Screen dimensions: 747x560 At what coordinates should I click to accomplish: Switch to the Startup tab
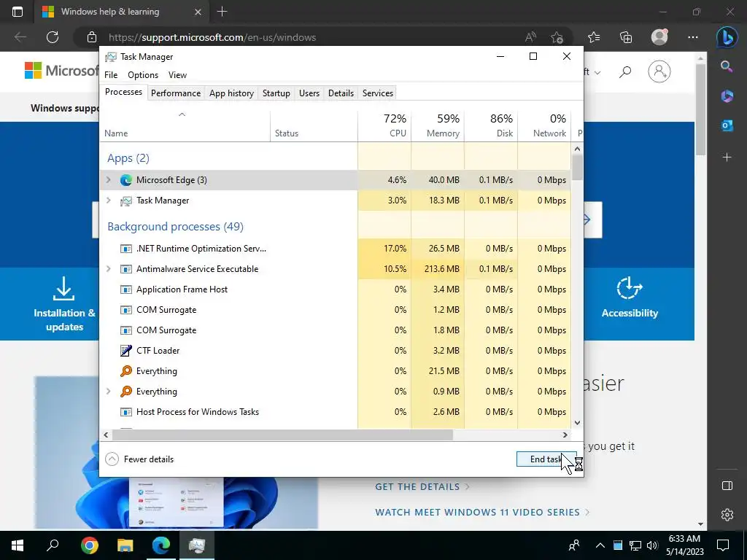[276, 93]
